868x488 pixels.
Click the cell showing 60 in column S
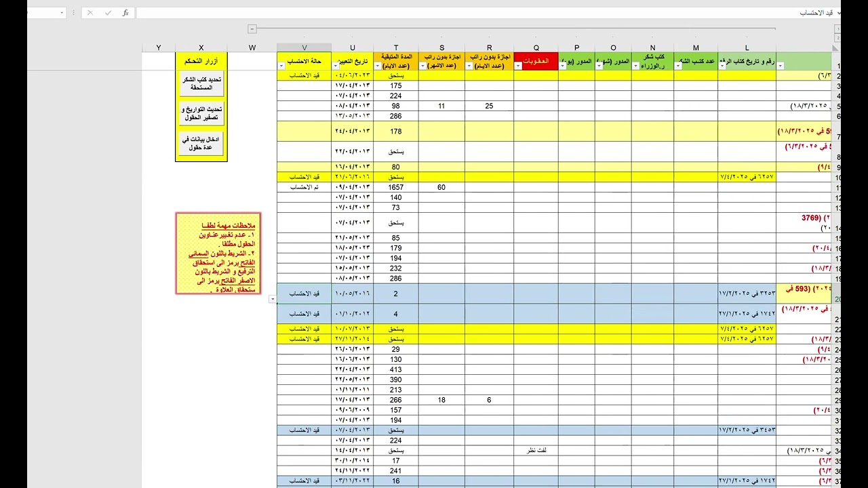pyautogui.click(x=441, y=187)
